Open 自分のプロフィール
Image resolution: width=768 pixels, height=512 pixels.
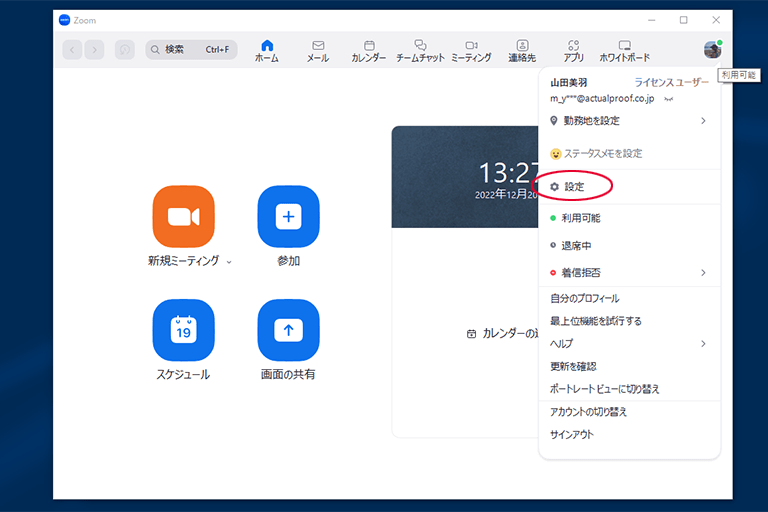[629, 298]
